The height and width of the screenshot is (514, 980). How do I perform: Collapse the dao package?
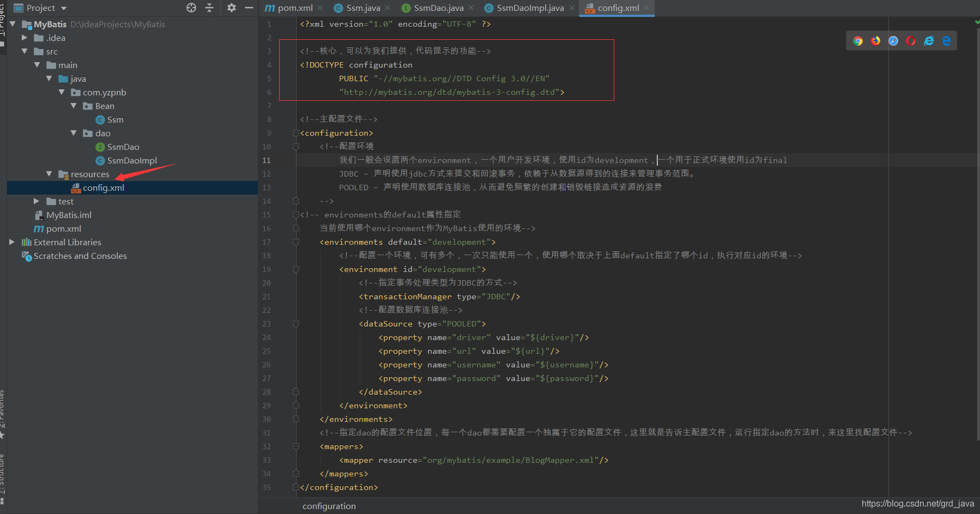(74, 133)
